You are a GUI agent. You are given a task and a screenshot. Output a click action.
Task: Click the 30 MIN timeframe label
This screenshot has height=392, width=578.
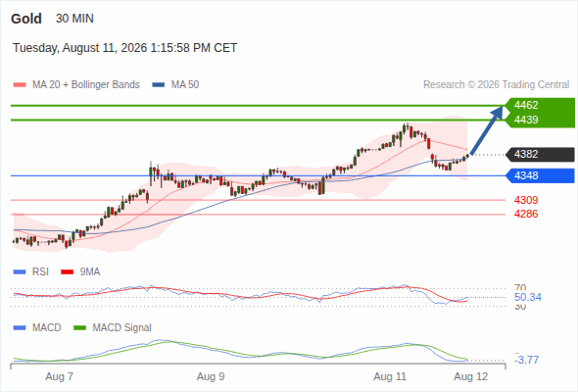(74, 19)
